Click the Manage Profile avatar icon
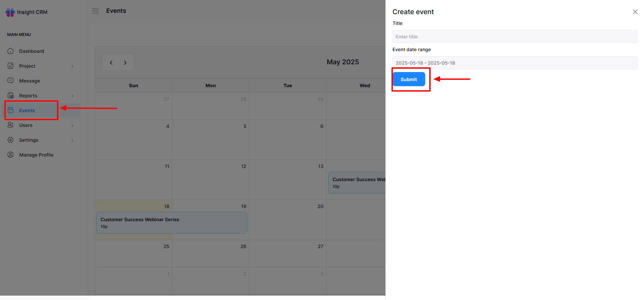The image size is (644, 300). (x=11, y=155)
